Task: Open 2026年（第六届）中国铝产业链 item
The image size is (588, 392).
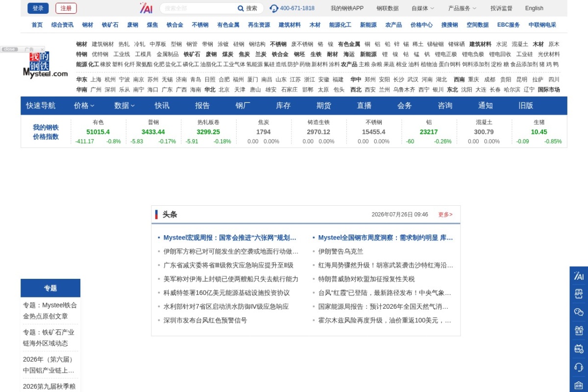Action: pyautogui.click(x=49, y=365)
